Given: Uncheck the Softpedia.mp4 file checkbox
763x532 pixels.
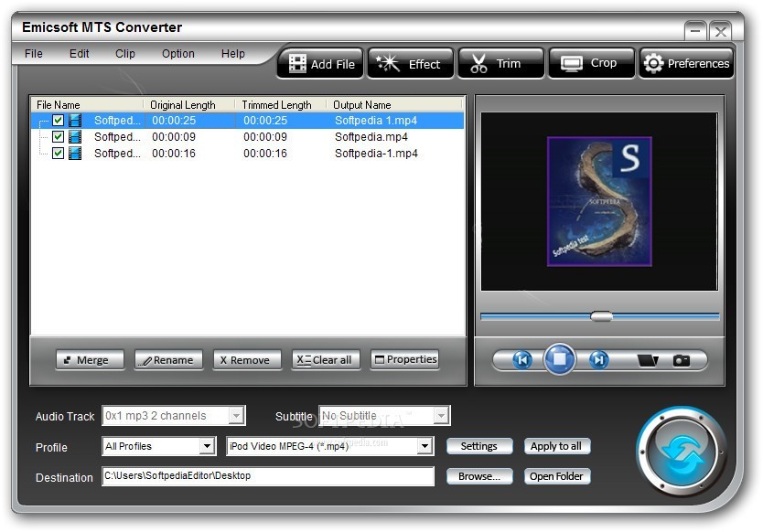Looking at the screenshot, I should pos(58,136).
